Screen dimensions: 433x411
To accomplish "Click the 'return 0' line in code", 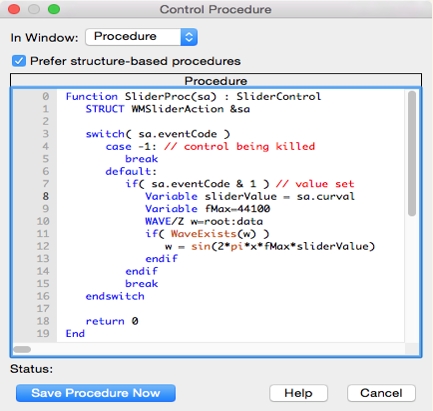I will (112, 321).
